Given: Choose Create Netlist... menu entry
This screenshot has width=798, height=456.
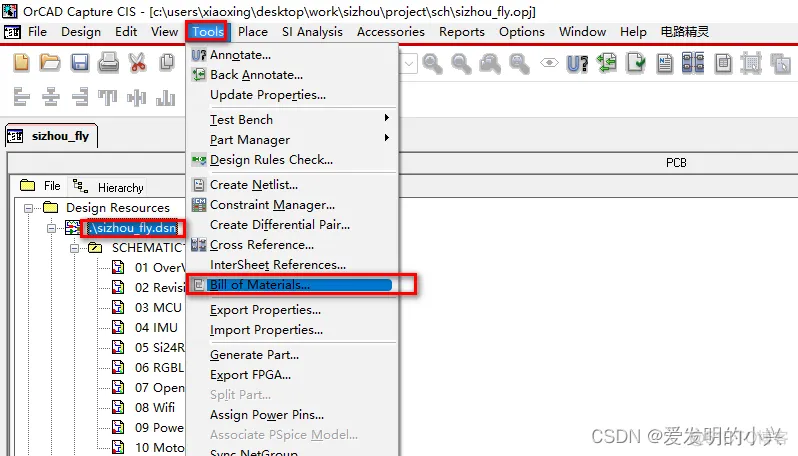Looking at the screenshot, I should click(292, 185).
